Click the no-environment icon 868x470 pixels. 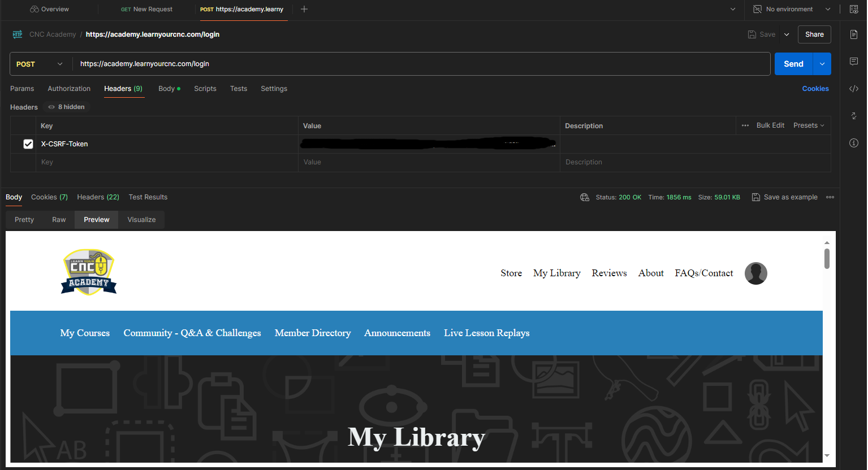[x=758, y=9]
